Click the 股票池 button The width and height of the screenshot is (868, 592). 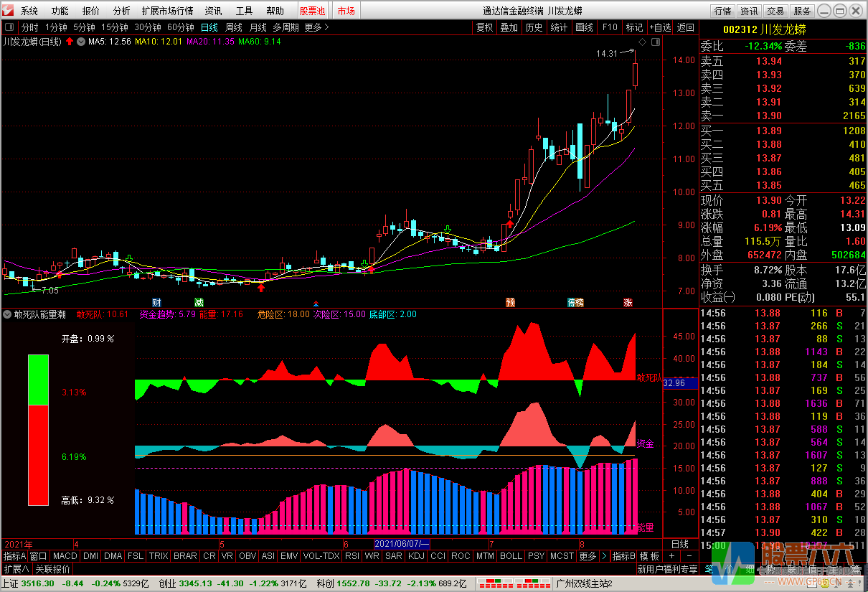coord(312,11)
